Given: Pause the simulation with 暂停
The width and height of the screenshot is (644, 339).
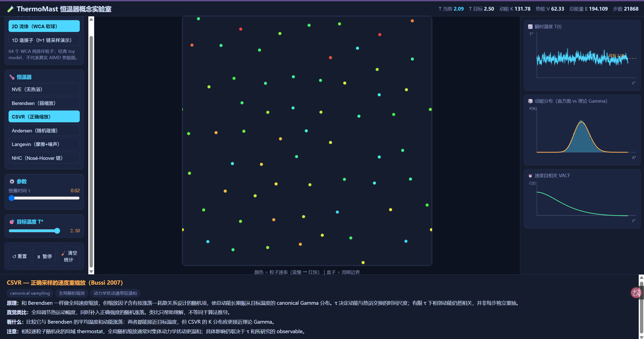Looking at the screenshot, I should point(44,256).
